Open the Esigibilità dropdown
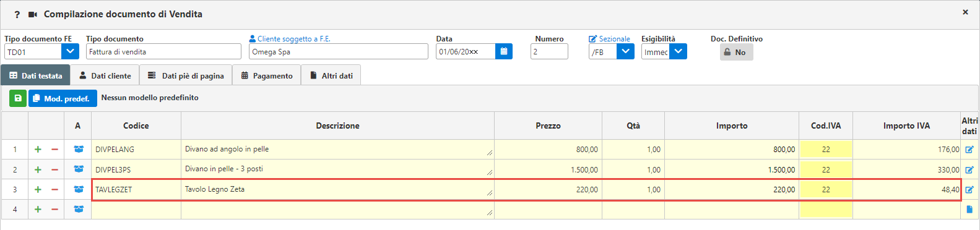Viewport: 980px width, 230px height. 679,51
